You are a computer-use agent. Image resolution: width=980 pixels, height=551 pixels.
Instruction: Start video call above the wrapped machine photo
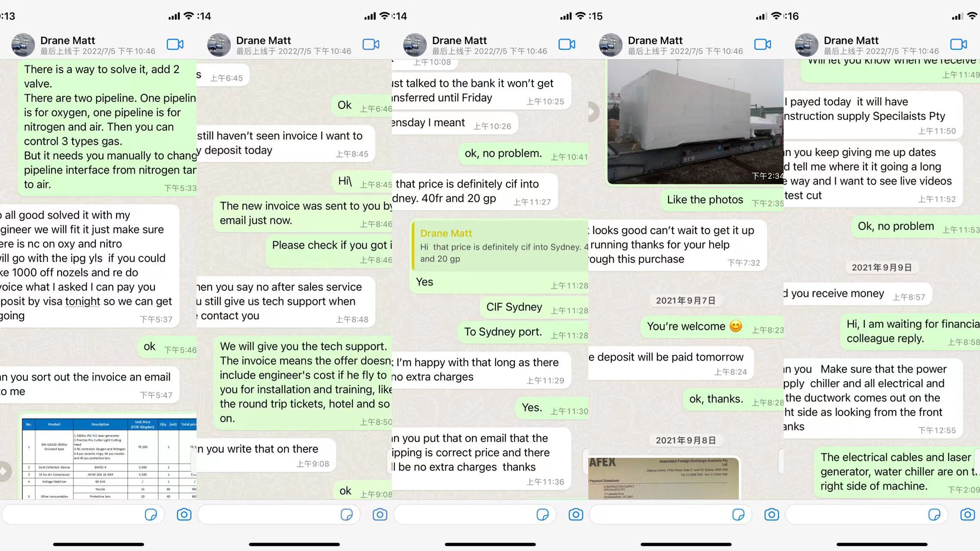[x=763, y=44]
